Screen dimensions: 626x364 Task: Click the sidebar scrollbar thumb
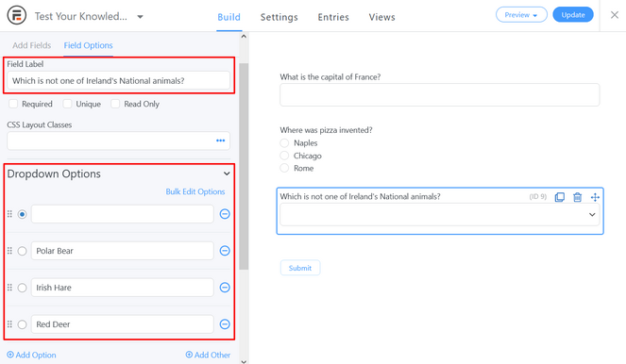coord(244,166)
